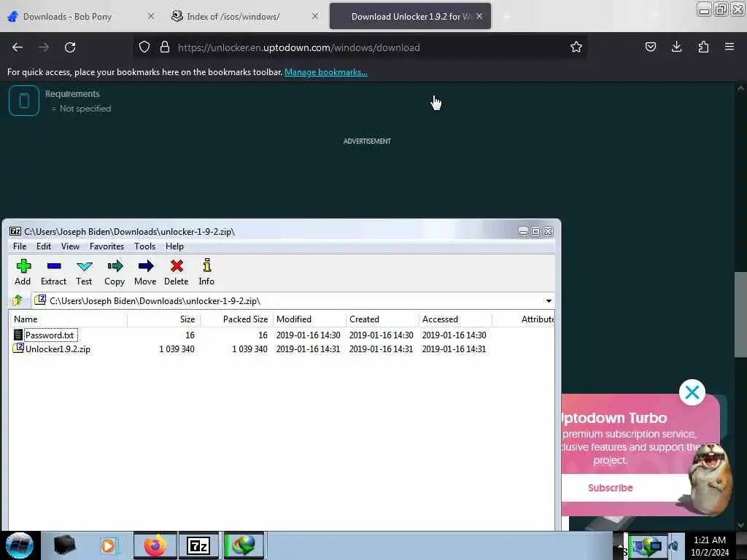Image resolution: width=747 pixels, height=560 pixels.
Task: Close the Index of /isos/windows/ tab
Action: click(315, 16)
